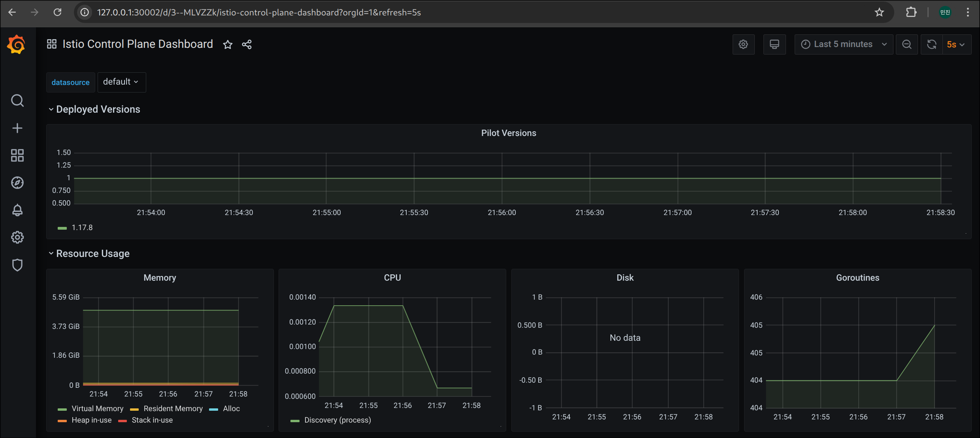This screenshot has height=438, width=980.
Task: Share the dashboard via share icon
Action: coord(247,44)
